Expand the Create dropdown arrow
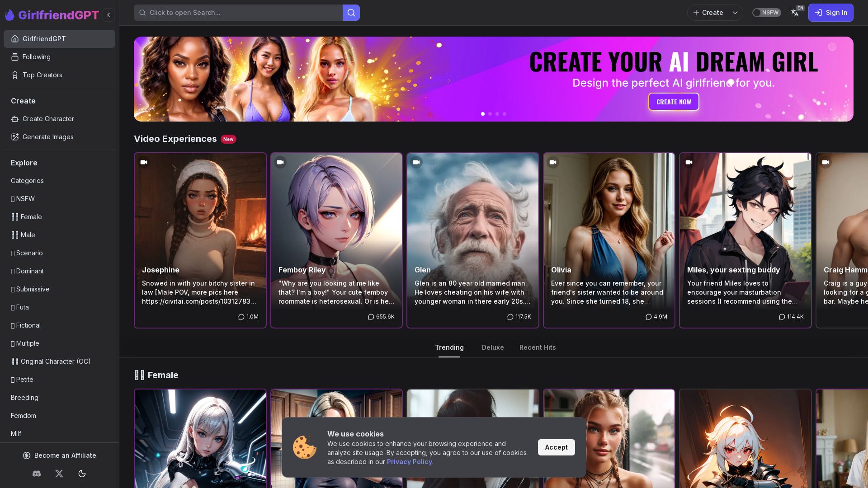 point(735,13)
